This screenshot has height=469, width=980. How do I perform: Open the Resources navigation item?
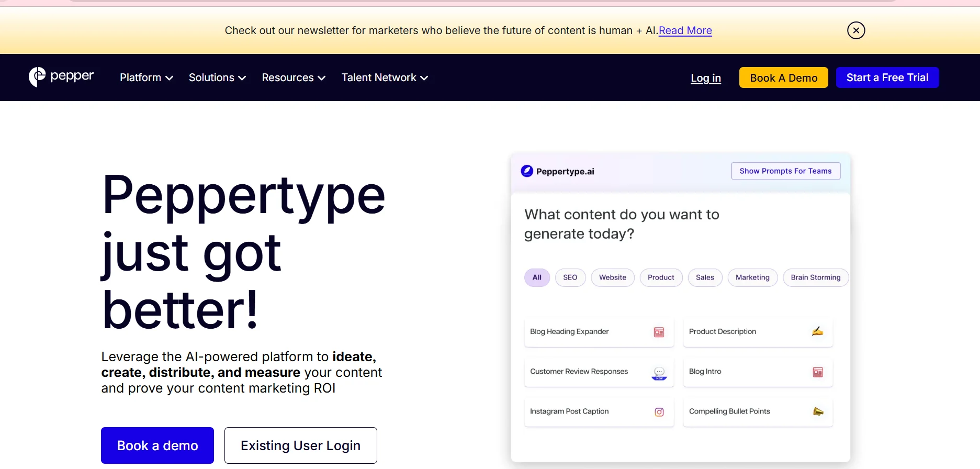(x=294, y=77)
